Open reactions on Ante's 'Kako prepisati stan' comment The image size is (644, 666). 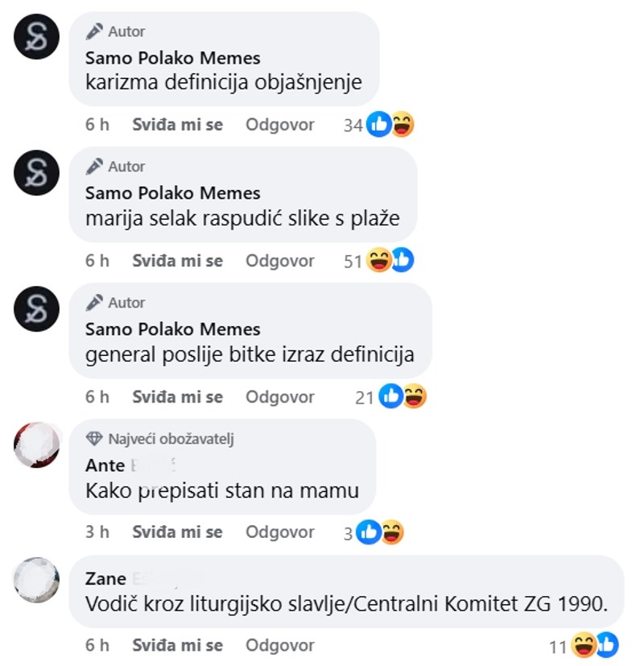point(374,532)
